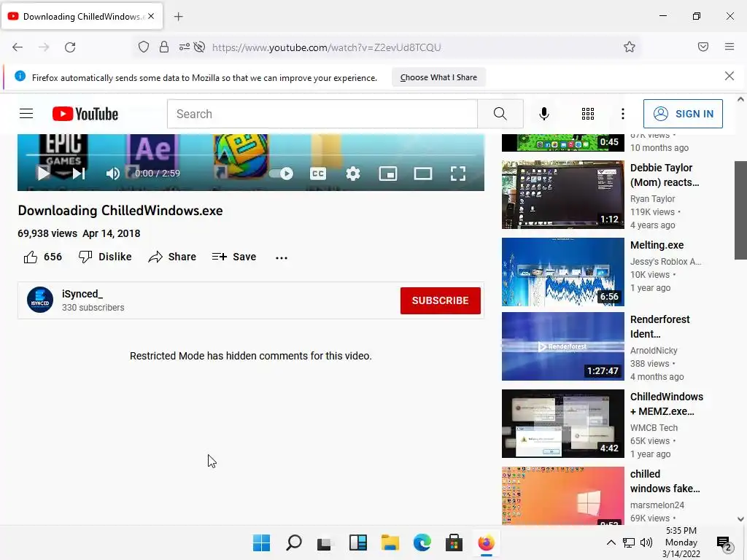Viewport: 747px width, 560px height.
Task: Open Melting.exe video thumbnail
Action: pyautogui.click(x=562, y=271)
